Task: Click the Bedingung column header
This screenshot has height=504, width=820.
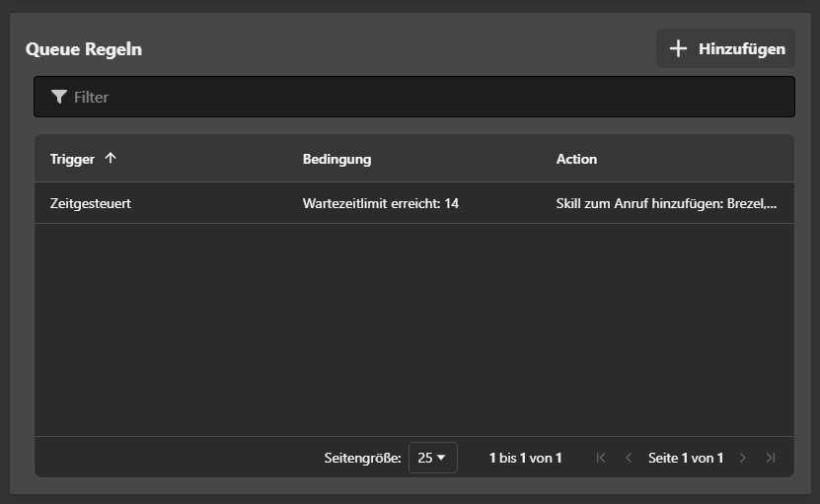Action: [x=336, y=159]
